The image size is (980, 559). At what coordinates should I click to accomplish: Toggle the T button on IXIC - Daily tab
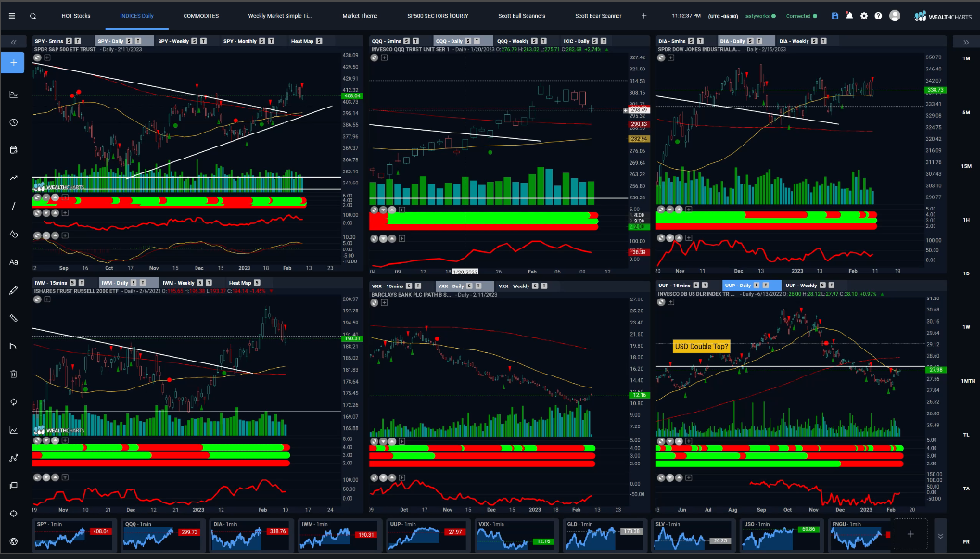pyautogui.click(x=604, y=41)
